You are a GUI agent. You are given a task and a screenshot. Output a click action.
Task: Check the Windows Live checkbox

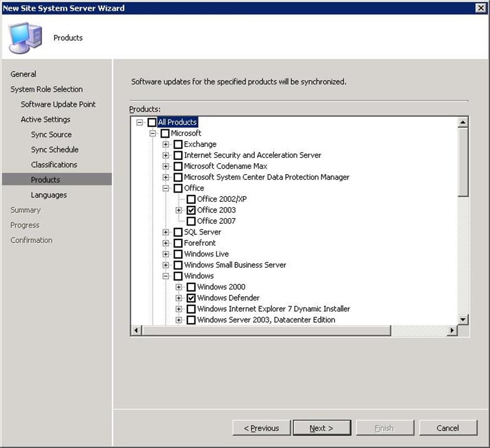point(178,254)
